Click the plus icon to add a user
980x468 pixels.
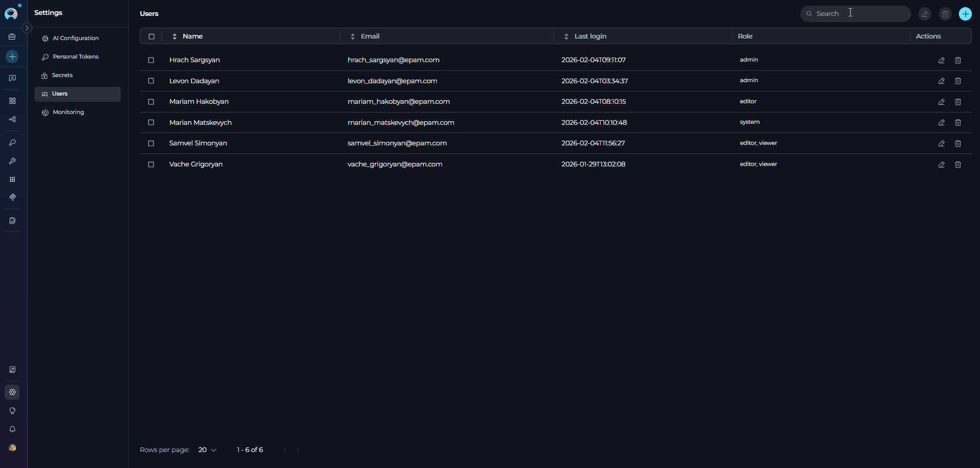965,14
